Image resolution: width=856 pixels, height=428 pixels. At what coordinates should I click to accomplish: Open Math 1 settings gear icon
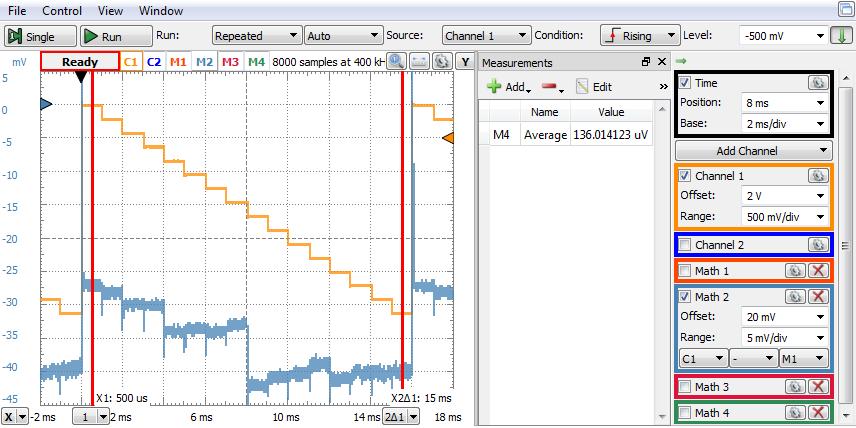[795, 270]
